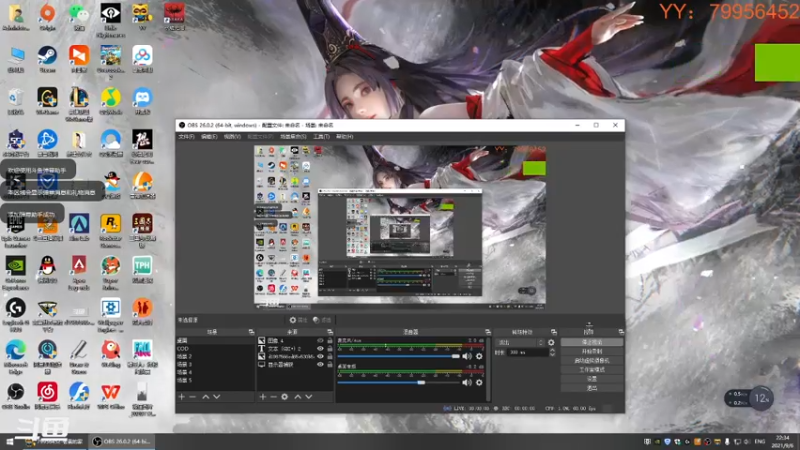
Task: Click the 工作室模式 studio mode button
Action: (592, 370)
